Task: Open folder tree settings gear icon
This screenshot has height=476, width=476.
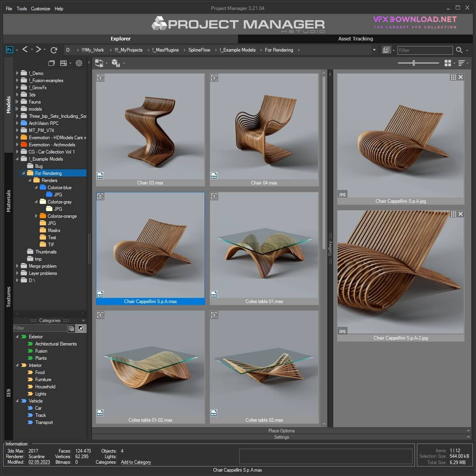Action: (79, 63)
